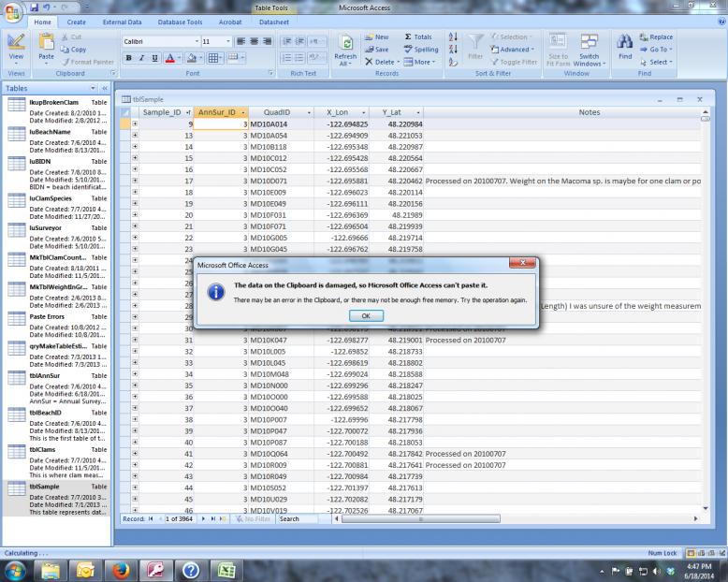Open Firefox from the taskbar
Screen dimensions: 728x582
click(x=121, y=571)
